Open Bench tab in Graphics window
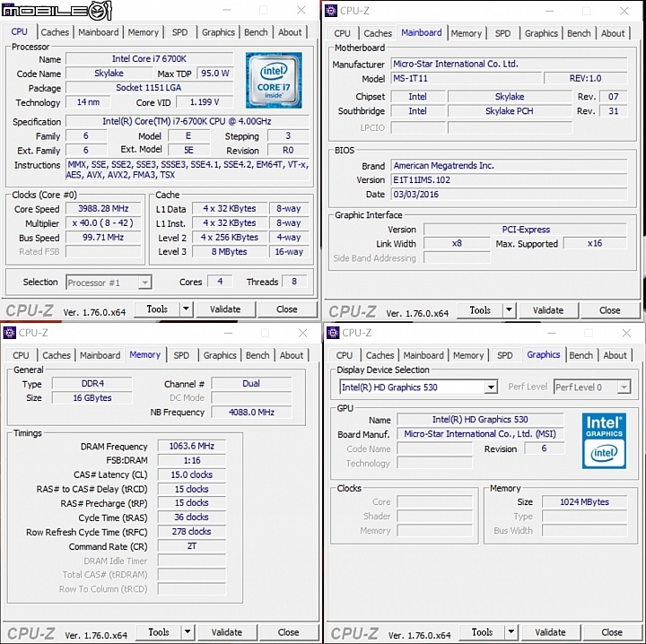The image size is (646, 644). [581, 355]
